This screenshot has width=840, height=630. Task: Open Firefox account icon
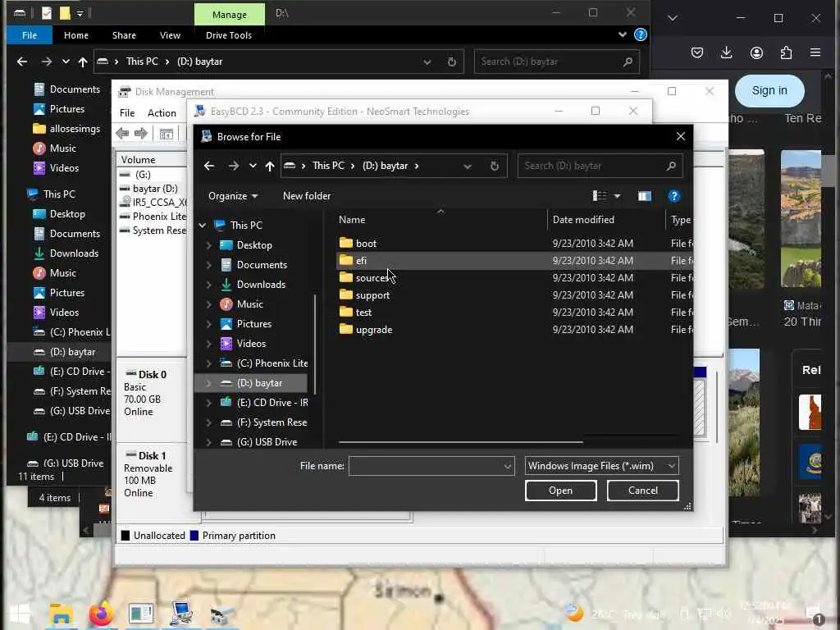coord(756,52)
